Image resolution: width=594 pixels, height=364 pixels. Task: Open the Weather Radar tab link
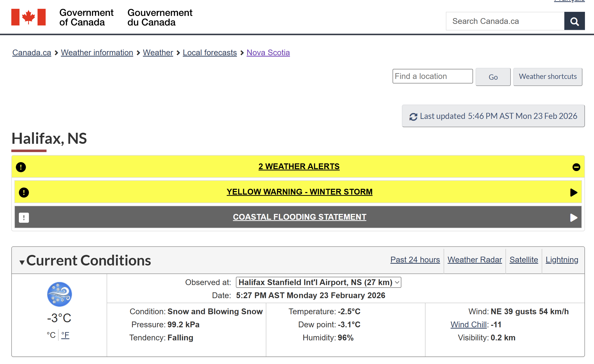point(475,260)
